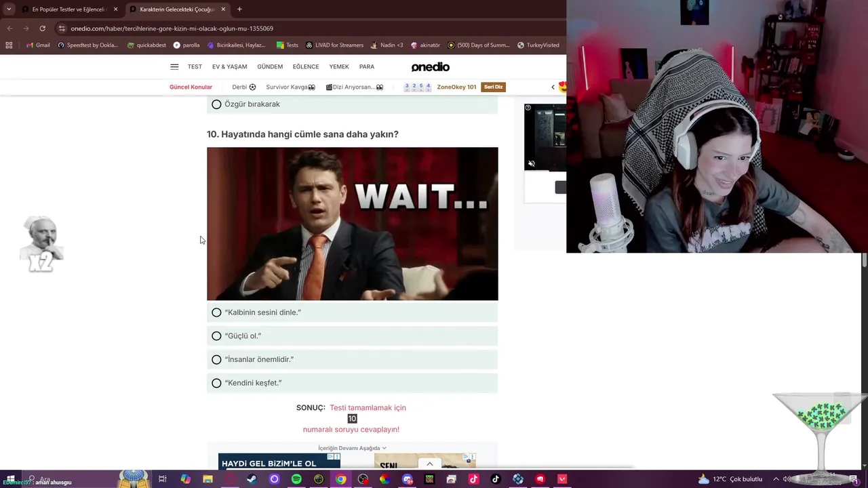Open the ZoneOkey 101 link

456,87
